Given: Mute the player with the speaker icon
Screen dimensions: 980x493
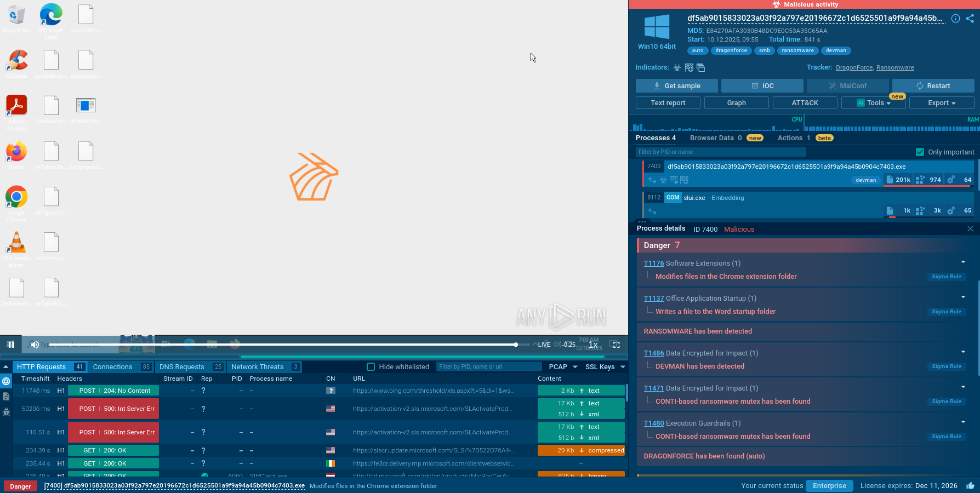Looking at the screenshot, I should click(35, 345).
